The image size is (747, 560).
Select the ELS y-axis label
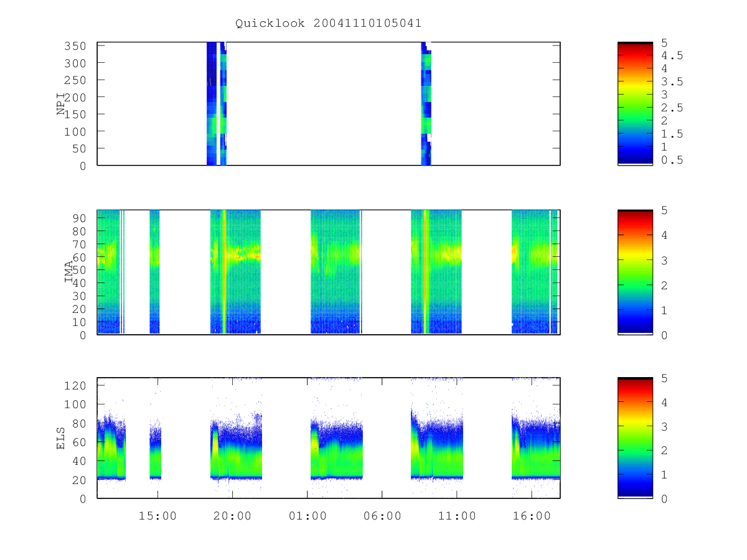[x=61, y=439]
